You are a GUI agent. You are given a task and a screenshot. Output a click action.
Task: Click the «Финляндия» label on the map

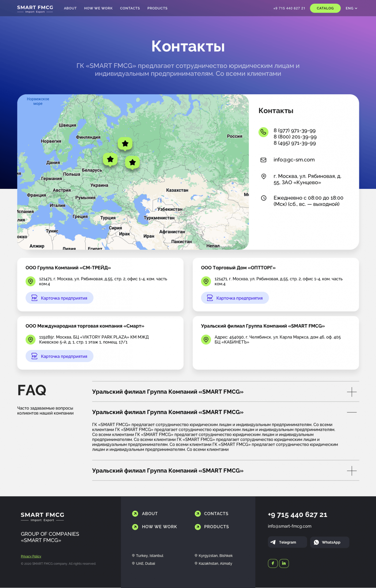tap(88, 137)
